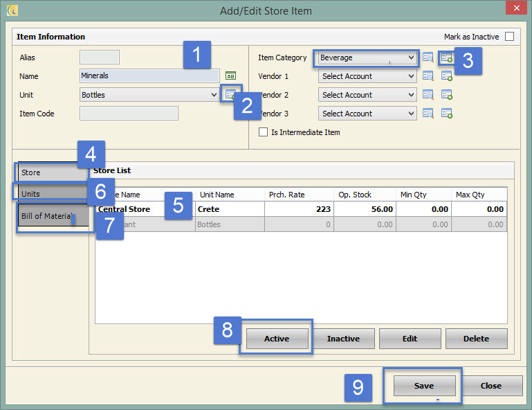This screenshot has width=532, height=410.
Task: Click the add new account icon for Vendor 1
Action: 446,76
